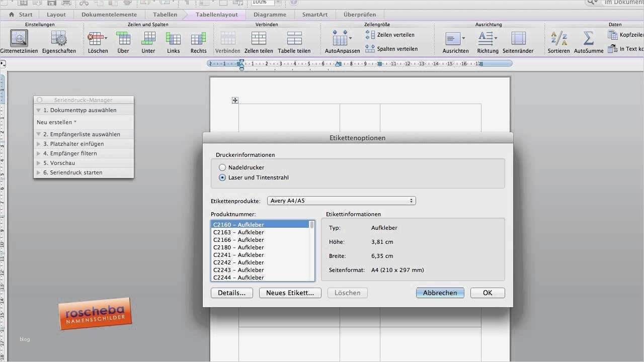Click the table move handle in document
Screen dimensions: 644x362
(x=235, y=101)
